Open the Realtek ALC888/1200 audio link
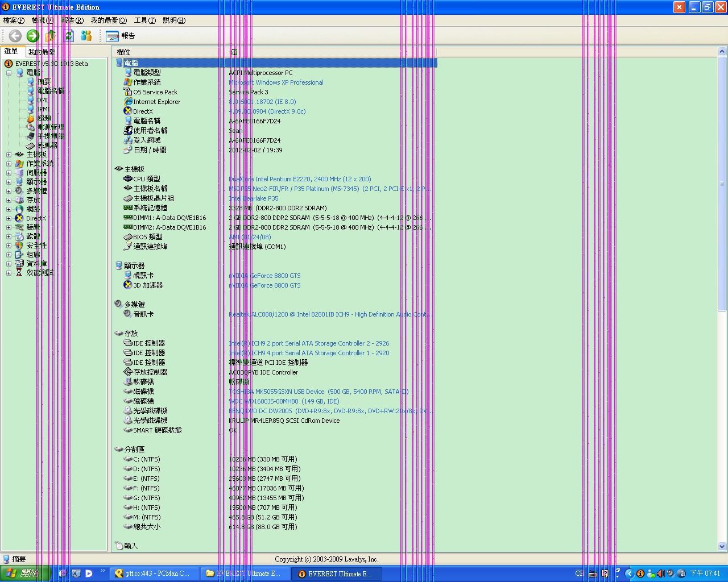The image size is (728, 582). pyautogui.click(x=330, y=314)
